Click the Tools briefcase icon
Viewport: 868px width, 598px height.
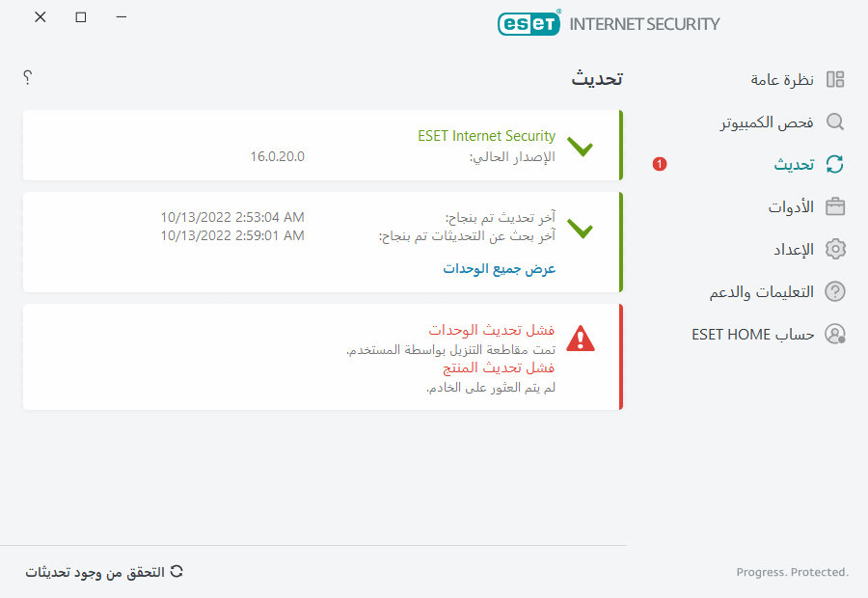835,206
